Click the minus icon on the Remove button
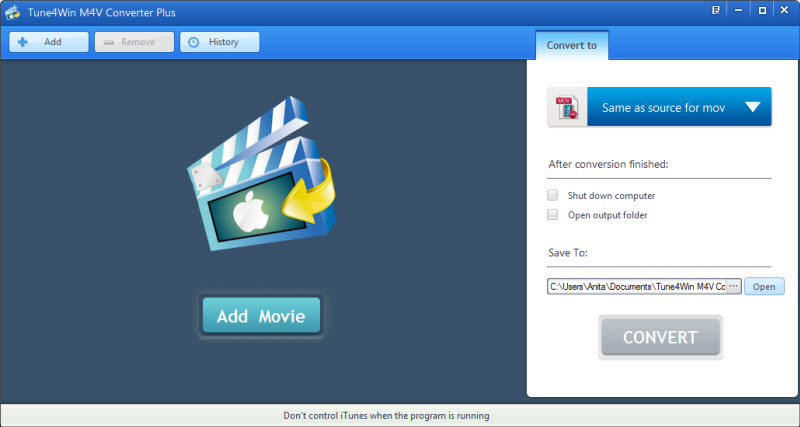 pyautogui.click(x=109, y=43)
